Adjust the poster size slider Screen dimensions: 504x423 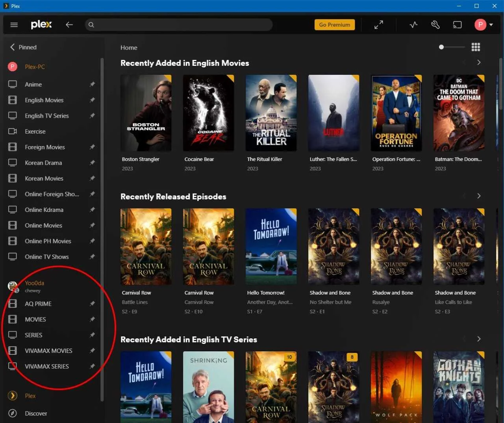pyautogui.click(x=452, y=47)
